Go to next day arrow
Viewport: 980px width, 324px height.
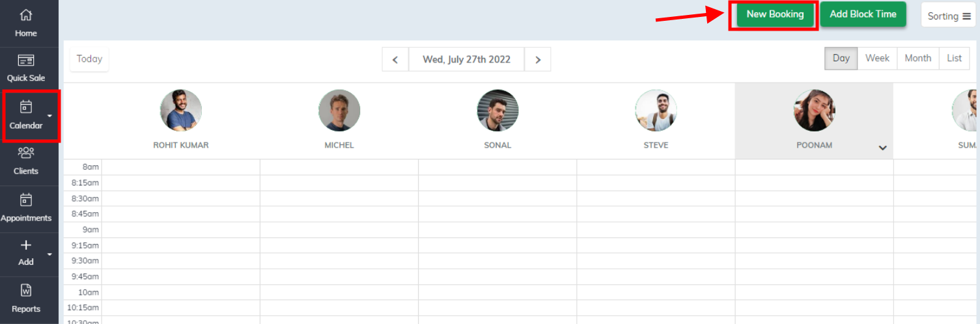click(x=538, y=59)
